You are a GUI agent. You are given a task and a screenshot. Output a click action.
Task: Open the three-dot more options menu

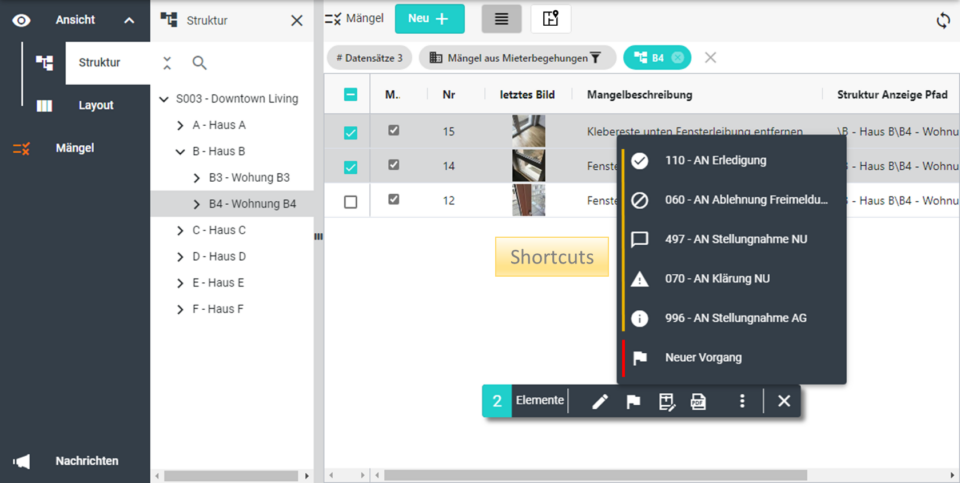(742, 401)
